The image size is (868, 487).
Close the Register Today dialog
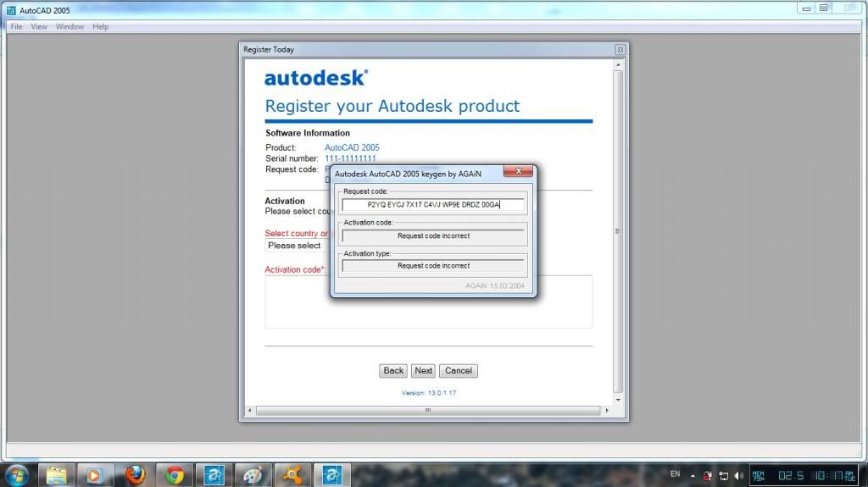[x=620, y=50]
